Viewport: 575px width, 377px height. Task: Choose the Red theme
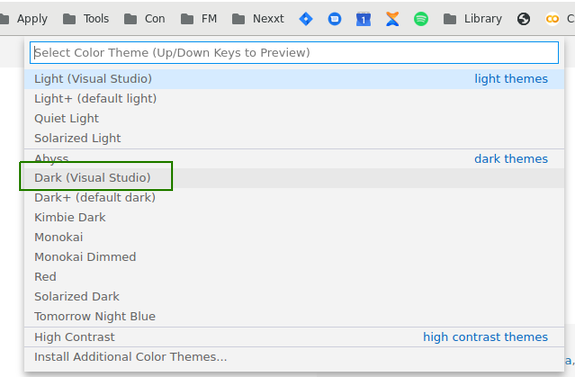click(294, 277)
